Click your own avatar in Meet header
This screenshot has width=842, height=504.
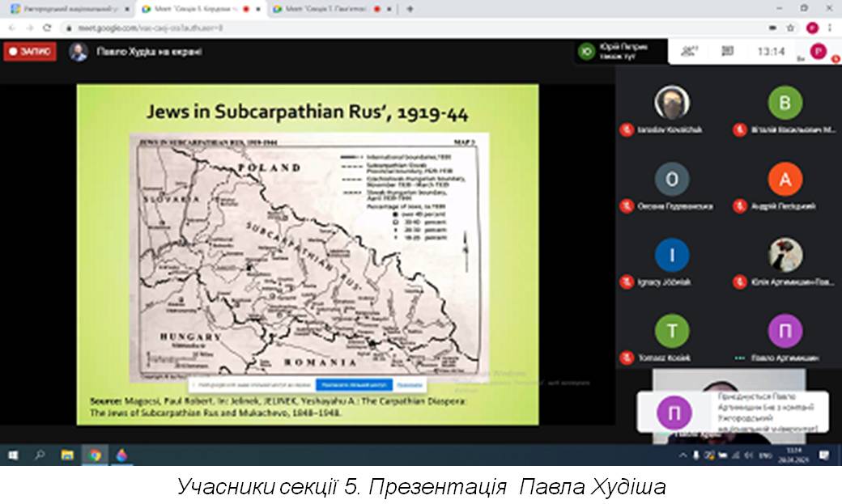pyautogui.click(x=819, y=52)
